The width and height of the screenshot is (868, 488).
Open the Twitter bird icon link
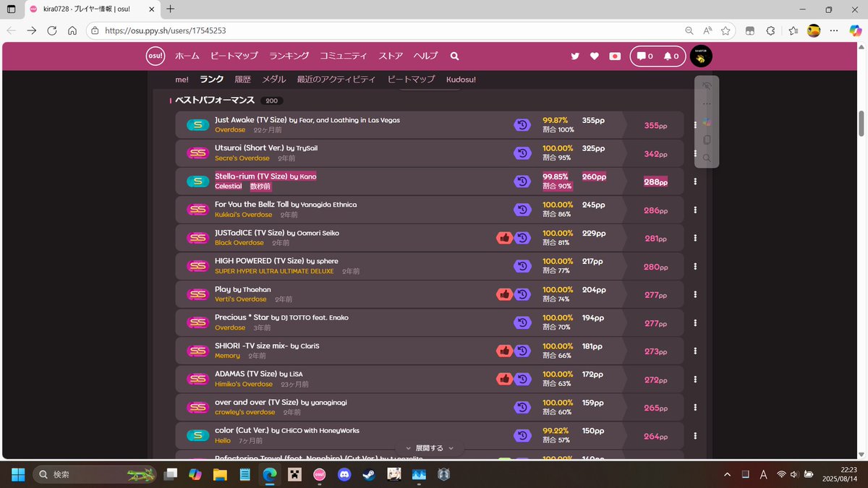point(575,56)
